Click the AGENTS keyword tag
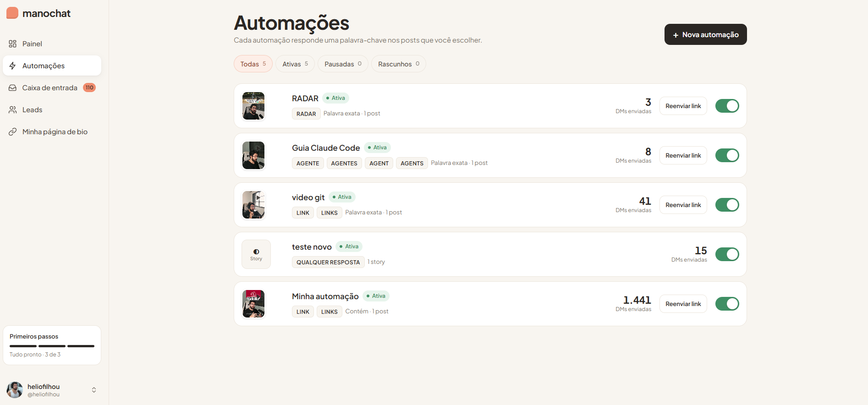Screen dimensions: 868x405 point(412,163)
